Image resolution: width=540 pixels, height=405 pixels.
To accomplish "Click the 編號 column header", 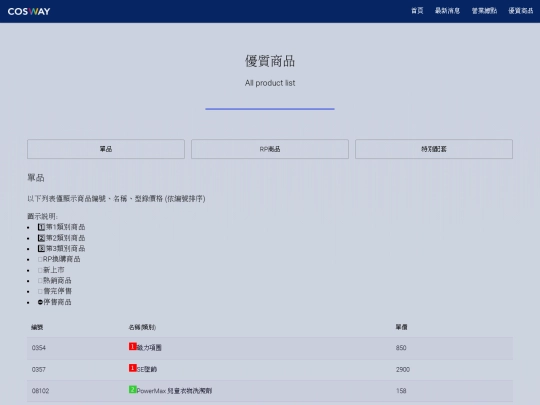I will pos(37,327).
